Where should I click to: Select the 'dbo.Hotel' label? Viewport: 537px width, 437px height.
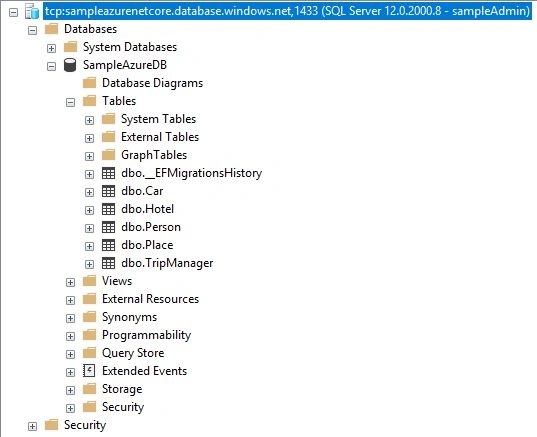point(148,209)
